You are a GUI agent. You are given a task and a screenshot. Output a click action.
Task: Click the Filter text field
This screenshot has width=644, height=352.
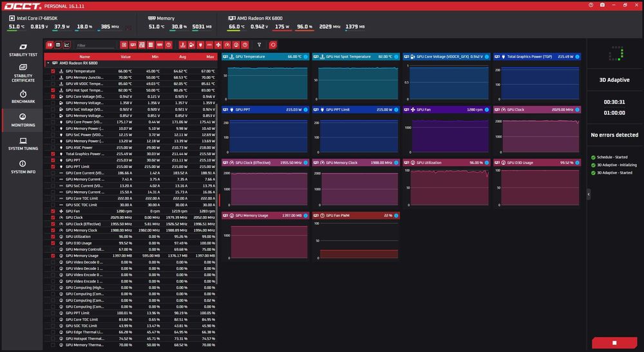coord(95,45)
